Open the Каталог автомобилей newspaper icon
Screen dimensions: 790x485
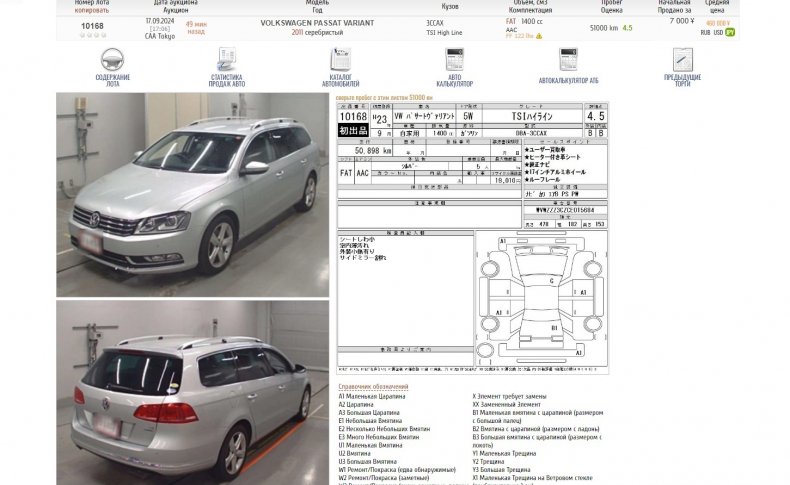341,59
